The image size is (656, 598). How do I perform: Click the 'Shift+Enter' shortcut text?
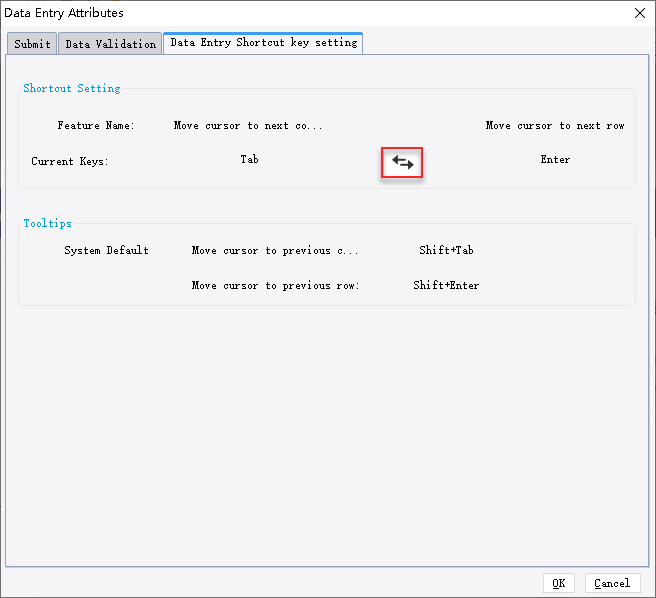coord(446,285)
